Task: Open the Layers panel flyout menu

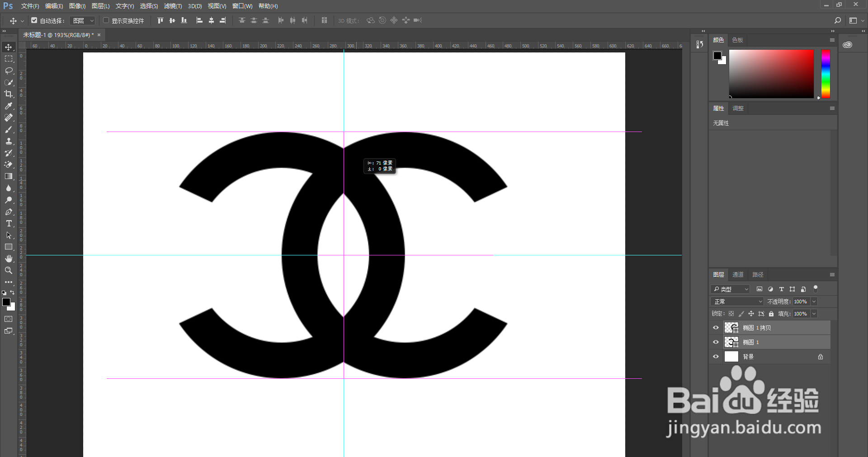Action: tap(832, 274)
